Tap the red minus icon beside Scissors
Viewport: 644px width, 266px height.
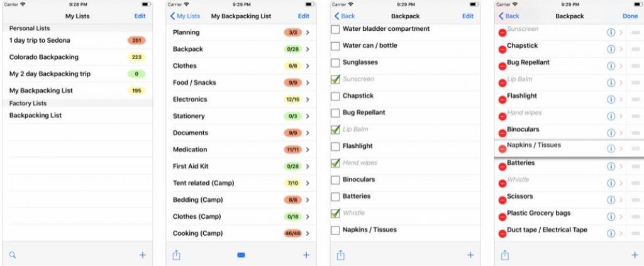502,200
